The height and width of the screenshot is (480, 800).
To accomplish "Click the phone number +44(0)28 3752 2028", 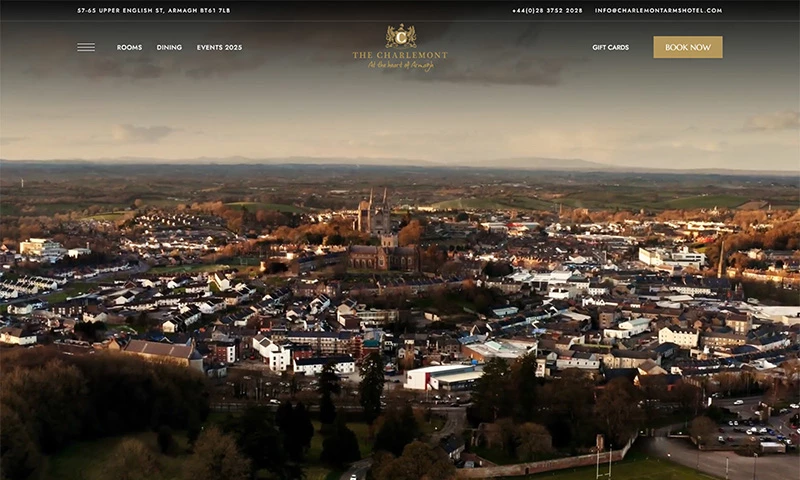I will 547,10.
